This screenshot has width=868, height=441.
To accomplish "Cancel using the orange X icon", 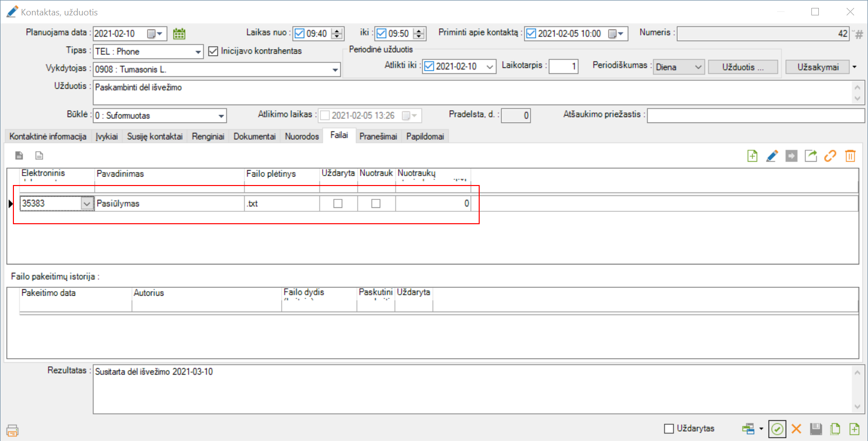I will [x=796, y=429].
